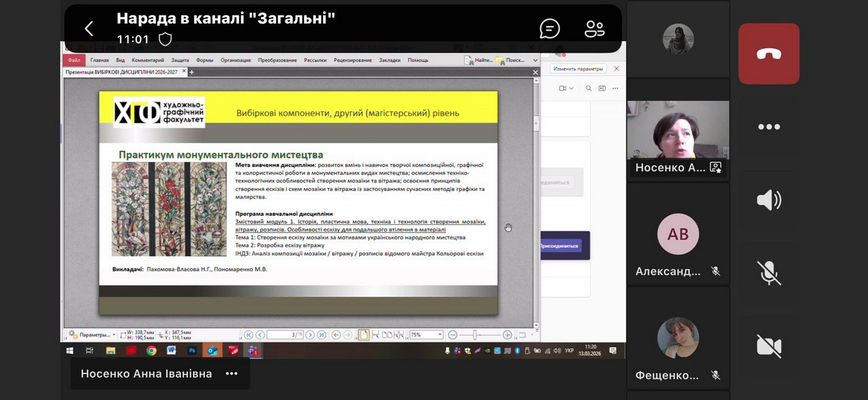
Task: Open the notification center icon in the tray
Action: pos(613,351)
